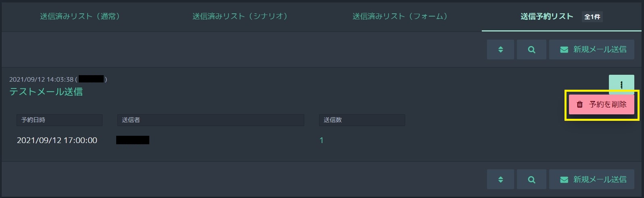
Task: Open the 送信済みリスト（シナリオ） tab
Action: (240, 17)
